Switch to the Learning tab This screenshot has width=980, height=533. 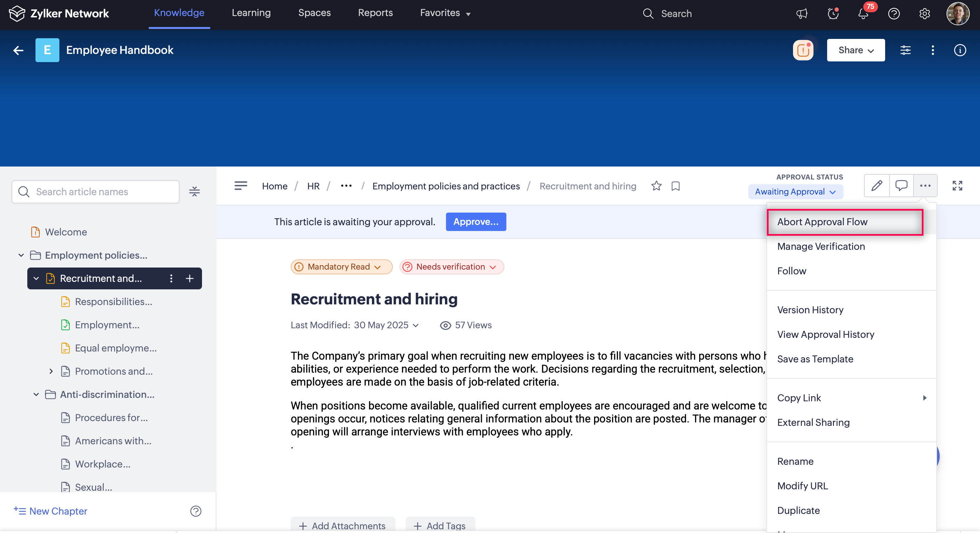click(251, 13)
